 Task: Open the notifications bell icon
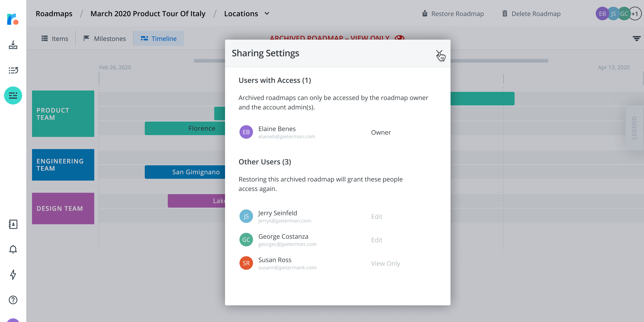pyautogui.click(x=13, y=249)
